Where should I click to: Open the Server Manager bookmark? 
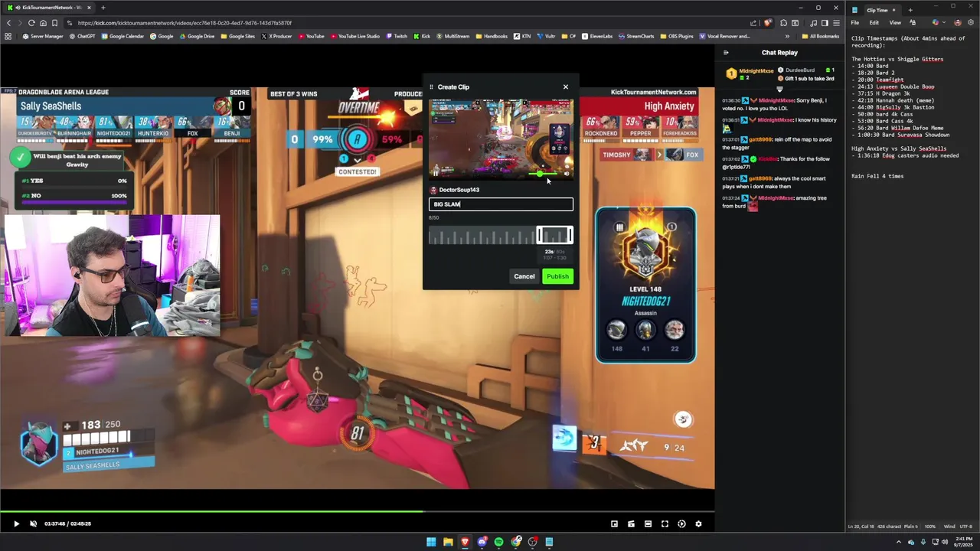(x=44, y=36)
